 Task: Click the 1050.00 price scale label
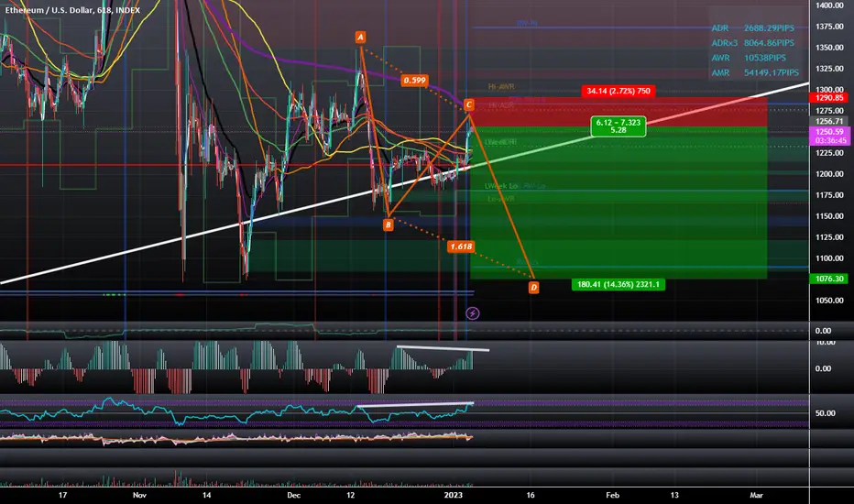829,301
